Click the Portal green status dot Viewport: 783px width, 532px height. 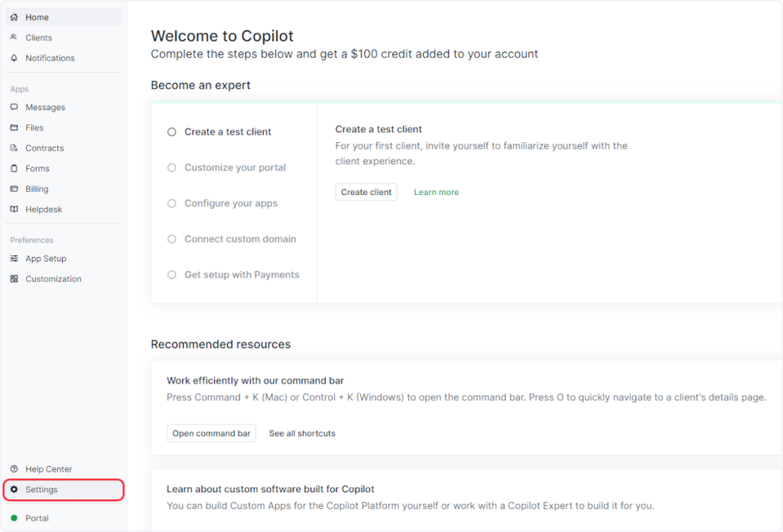tap(14, 518)
